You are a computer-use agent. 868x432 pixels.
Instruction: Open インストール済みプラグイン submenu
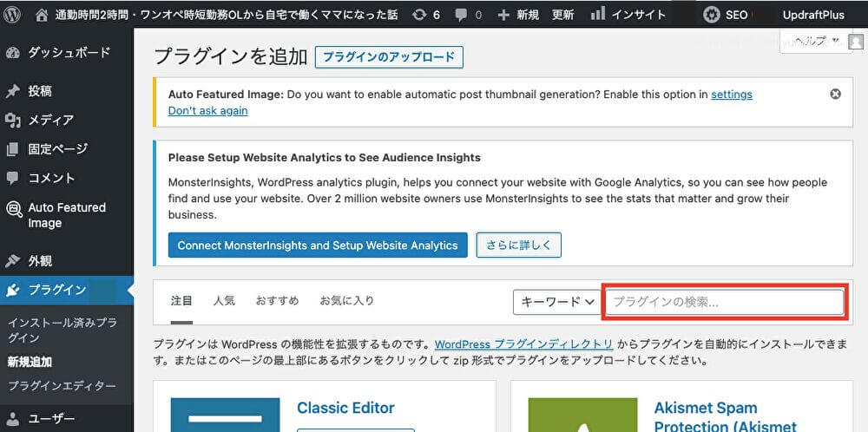(x=62, y=331)
